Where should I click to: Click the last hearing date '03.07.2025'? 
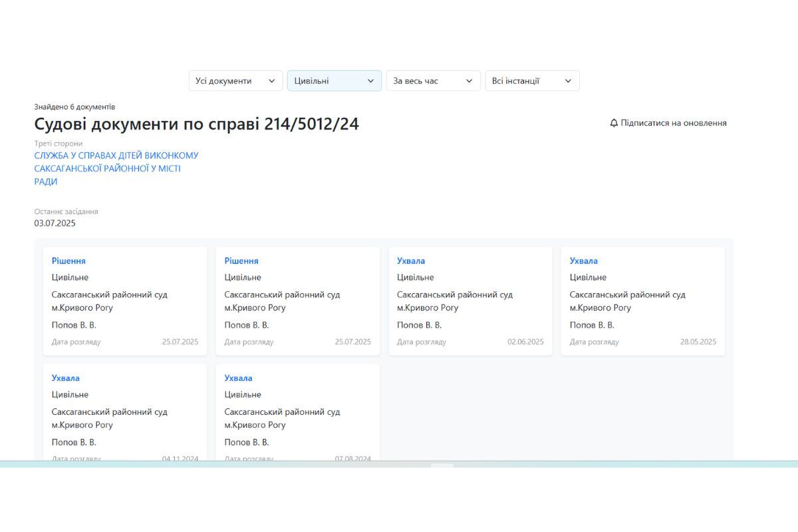coord(55,223)
